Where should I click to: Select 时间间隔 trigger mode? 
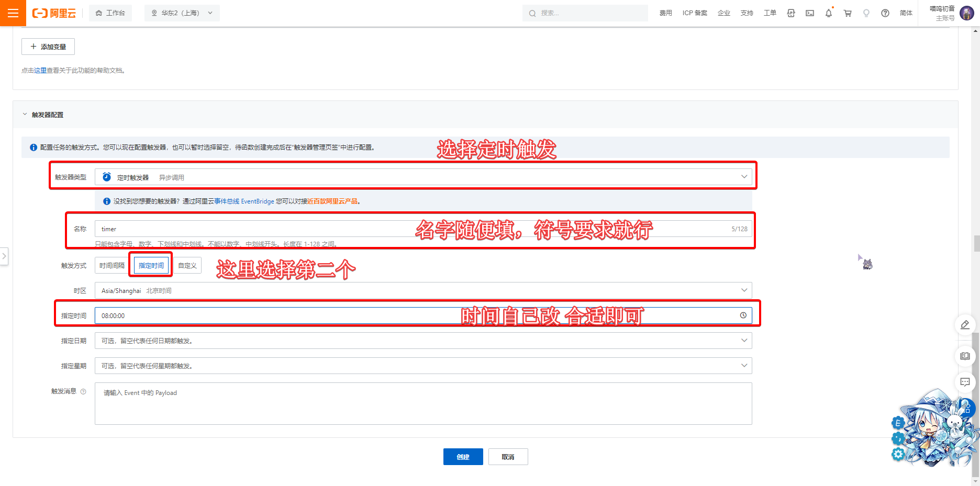(x=112, y=266)
